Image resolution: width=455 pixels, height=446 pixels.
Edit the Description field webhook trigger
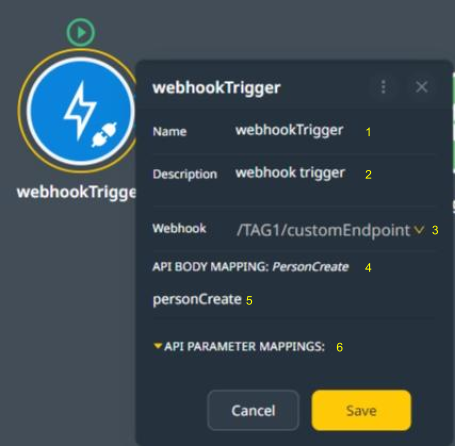pyautogui.click(x=290, y=173)
